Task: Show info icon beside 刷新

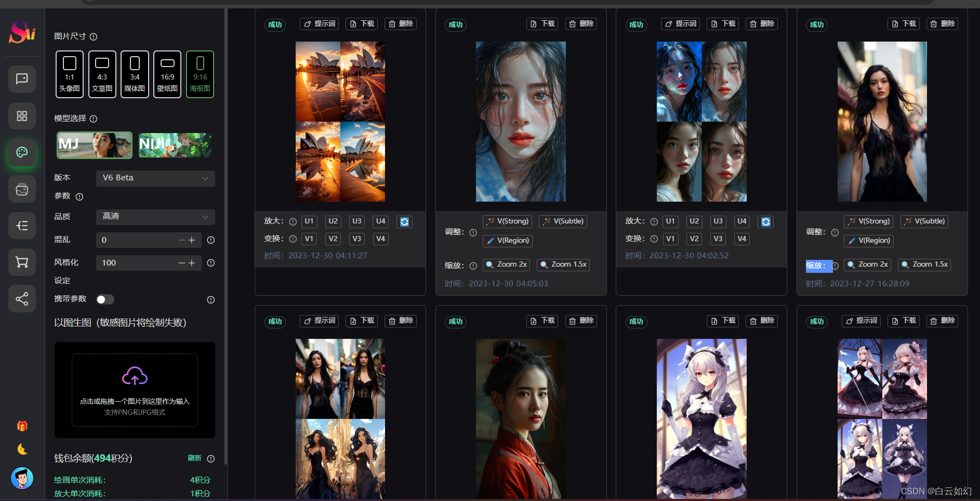Action: coord(211,459)
